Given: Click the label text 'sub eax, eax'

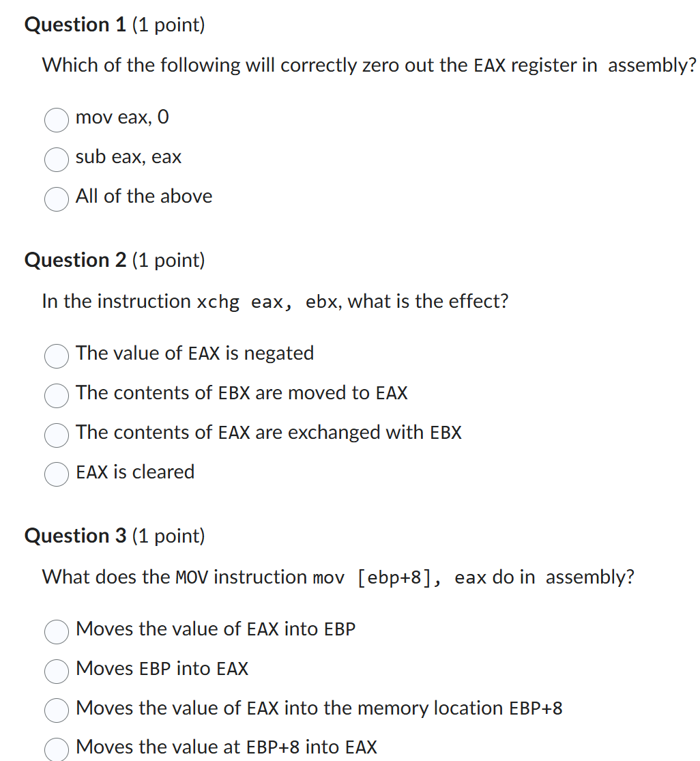Looking at the screenshot, I should 128,157.
